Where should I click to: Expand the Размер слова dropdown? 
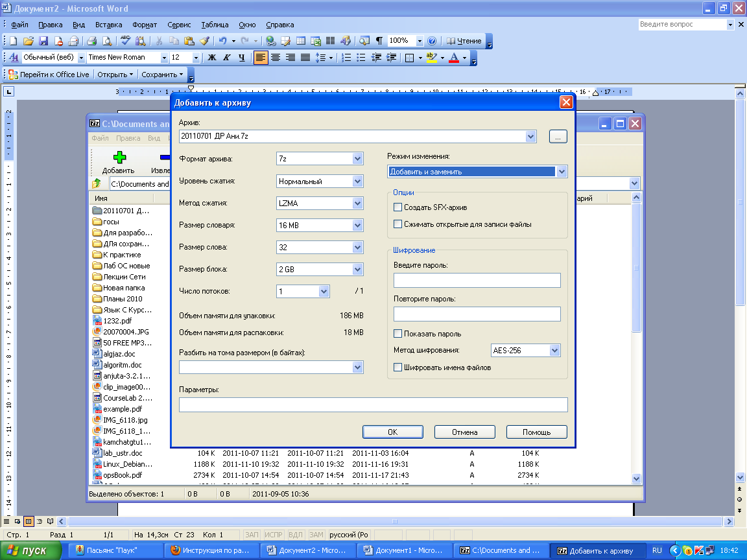[358, 247]
